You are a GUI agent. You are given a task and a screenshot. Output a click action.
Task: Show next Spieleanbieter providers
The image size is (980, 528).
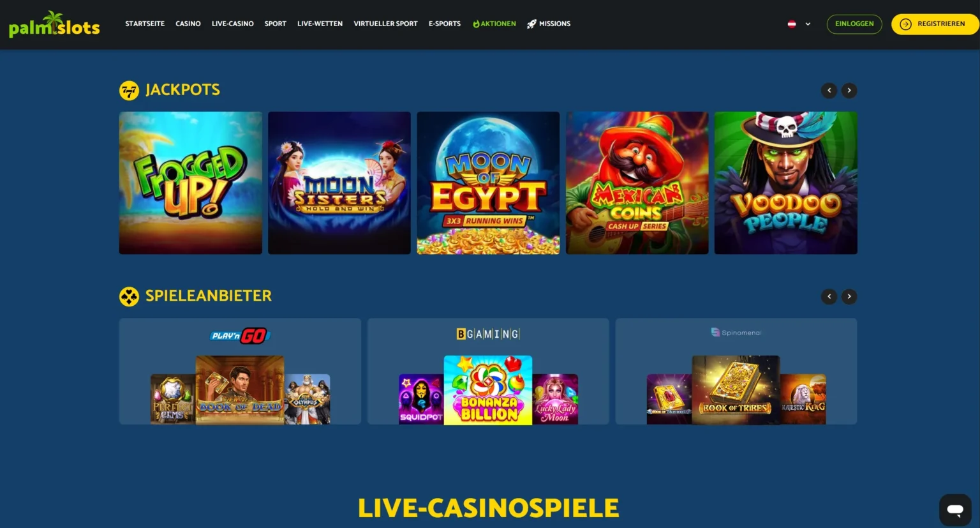point(849,296)
